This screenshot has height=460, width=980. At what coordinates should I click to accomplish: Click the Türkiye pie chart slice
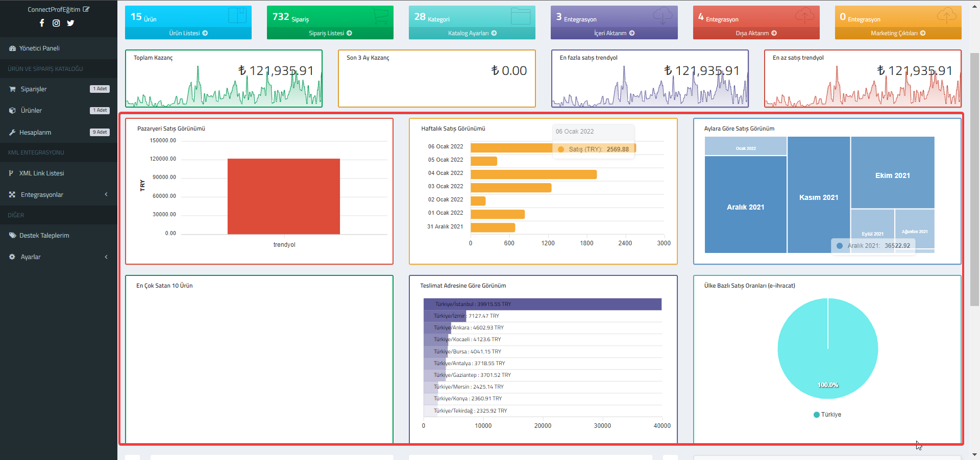[x=827, y=349]
